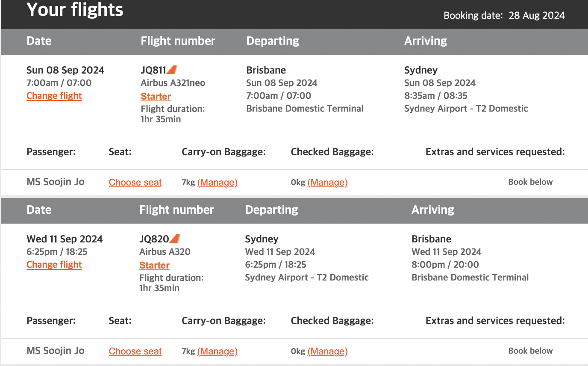The image size is (588, 366).
Task: Select the JQ820 flight number text
Action: click(x=154, y=239)
